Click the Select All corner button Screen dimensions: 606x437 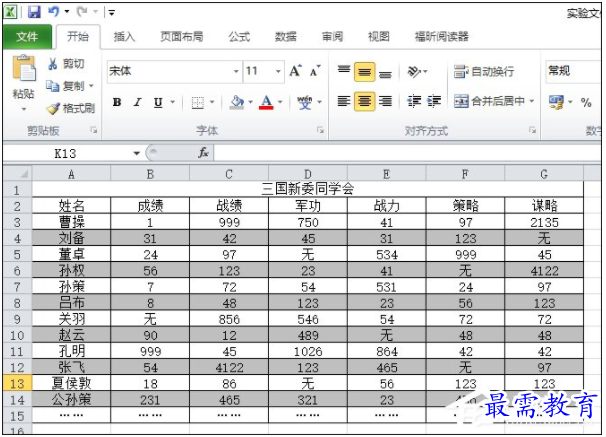17,174
